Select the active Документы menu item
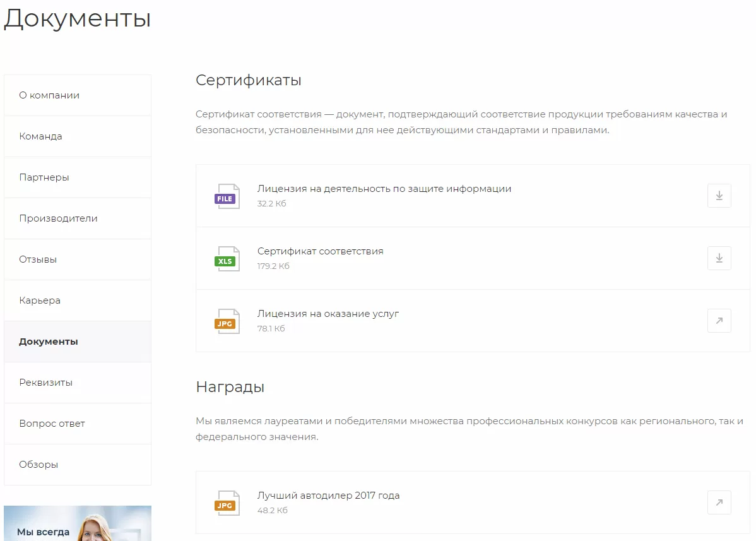756x541 pixels. pyautogui.click(x=78, y=342)
